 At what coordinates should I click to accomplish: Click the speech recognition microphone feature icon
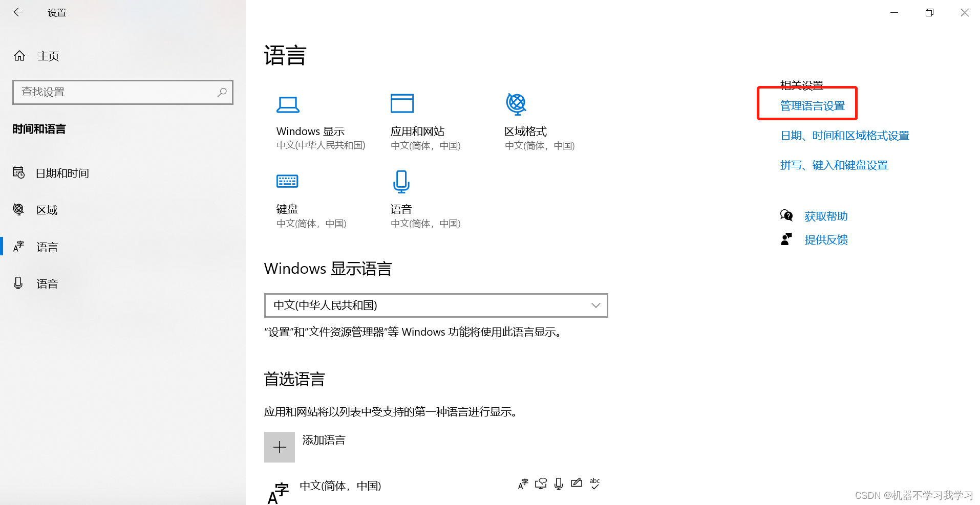tap(559, 484)
